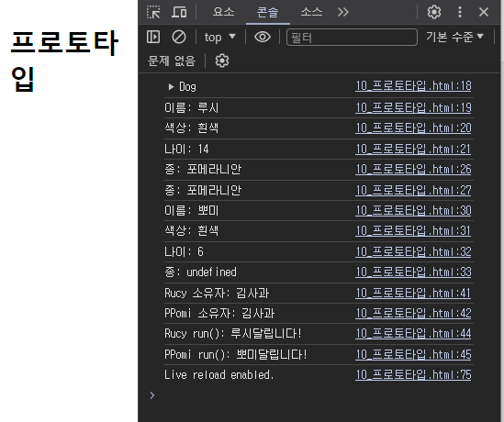This screenshot has width=504, height=422.
Task: Open the top JavaScript context dropdown
Action: (x=220, y=38)
